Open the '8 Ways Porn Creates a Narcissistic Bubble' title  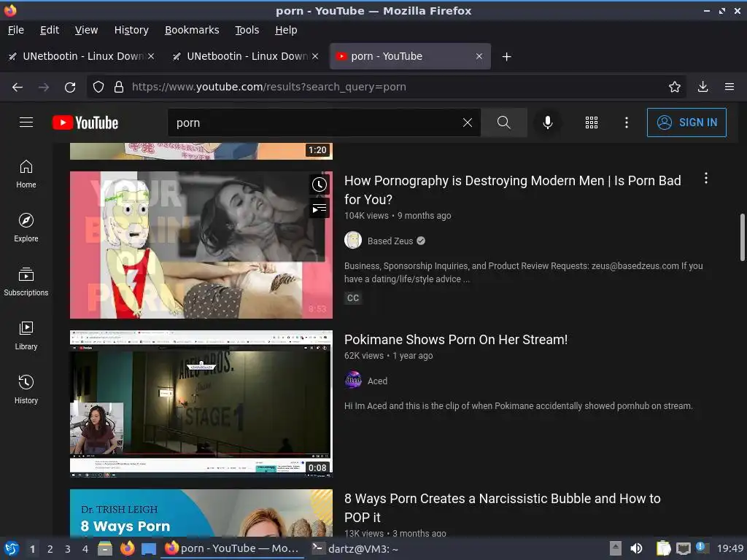[x=502, y=507]
